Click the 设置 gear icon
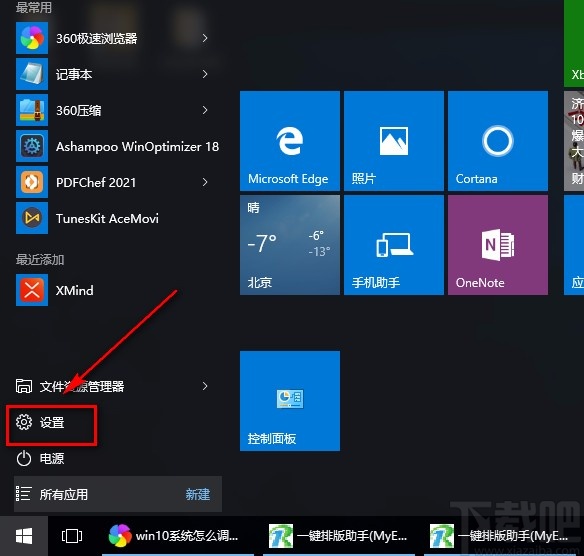 coord(24,422)
